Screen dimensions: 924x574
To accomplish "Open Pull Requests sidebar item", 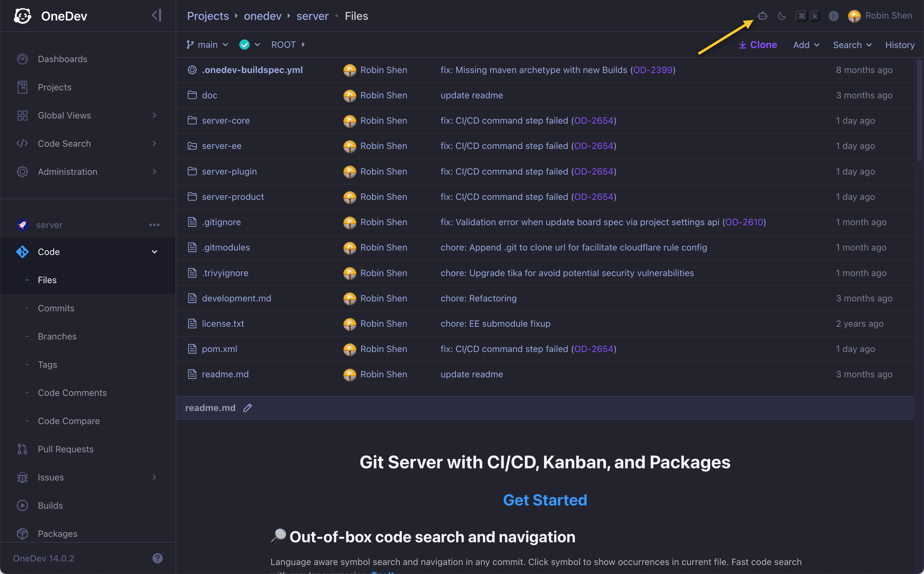I will [x=65, y=449].
